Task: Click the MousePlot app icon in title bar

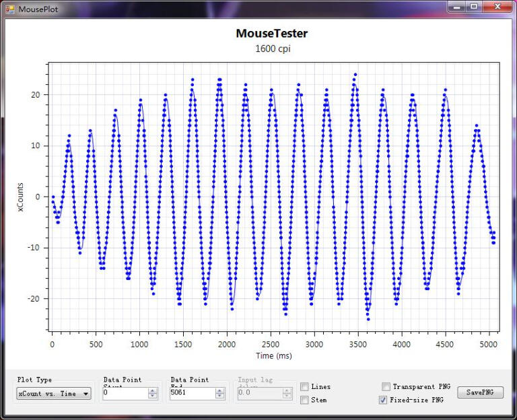Action: pyautogui.click(x=9, y=9)
